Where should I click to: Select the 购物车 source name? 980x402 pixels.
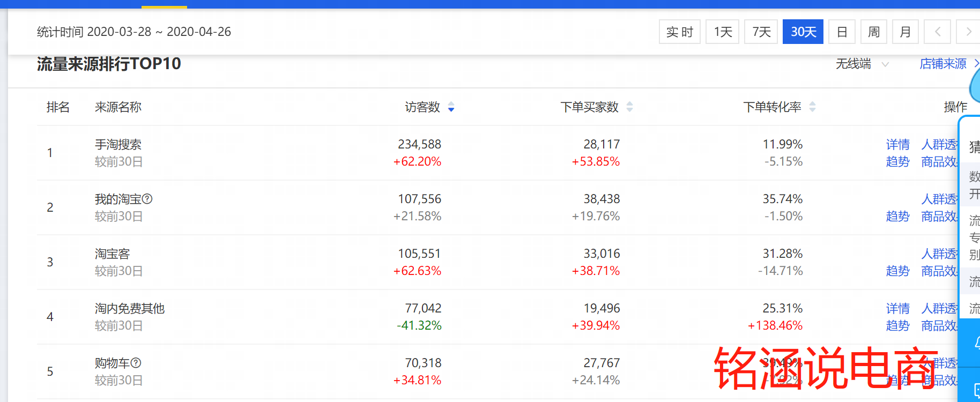(112, 363)
